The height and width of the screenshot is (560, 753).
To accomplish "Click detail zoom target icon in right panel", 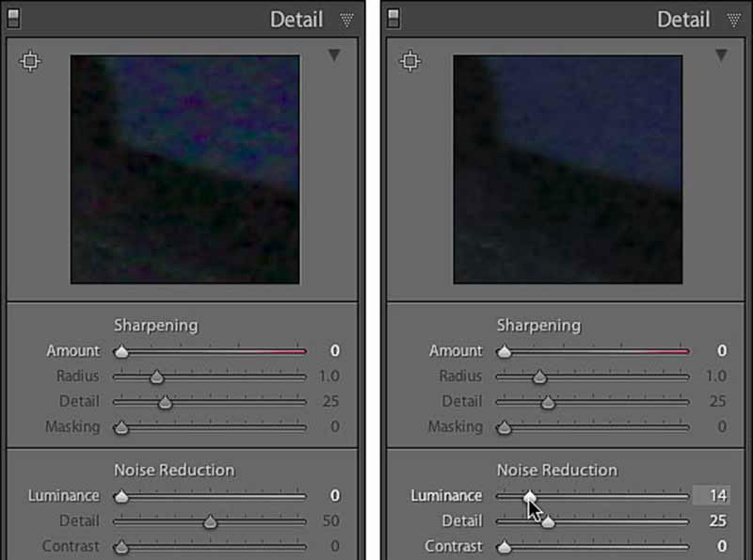I will pyautogui.click(x=409, y=62).
